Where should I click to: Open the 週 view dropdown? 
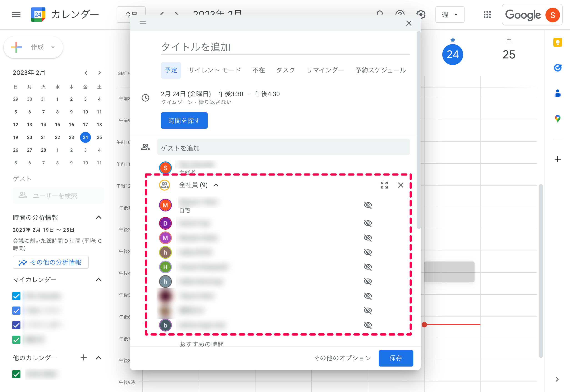(450, 15)
